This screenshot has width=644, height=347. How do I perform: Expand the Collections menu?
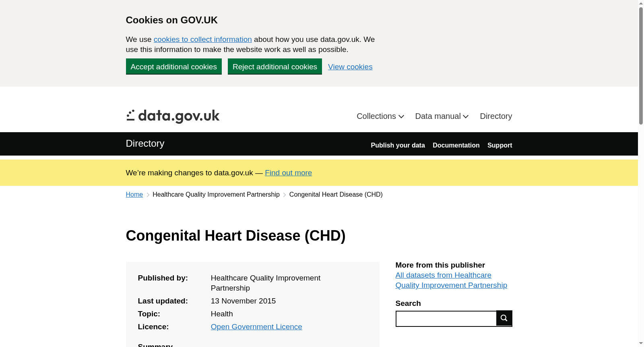(x=380, y=116)
